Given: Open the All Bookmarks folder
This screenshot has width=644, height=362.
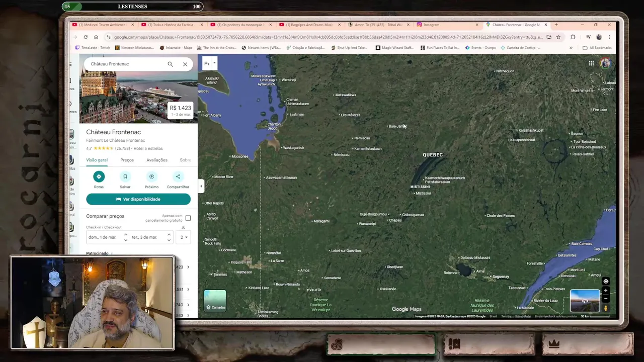Looking at the screenshot, I should (x=597, y=48).
